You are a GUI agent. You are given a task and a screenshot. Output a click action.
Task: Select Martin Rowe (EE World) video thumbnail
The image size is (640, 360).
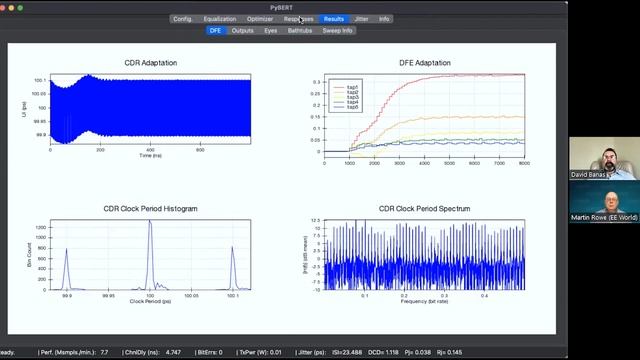(604, 201)
